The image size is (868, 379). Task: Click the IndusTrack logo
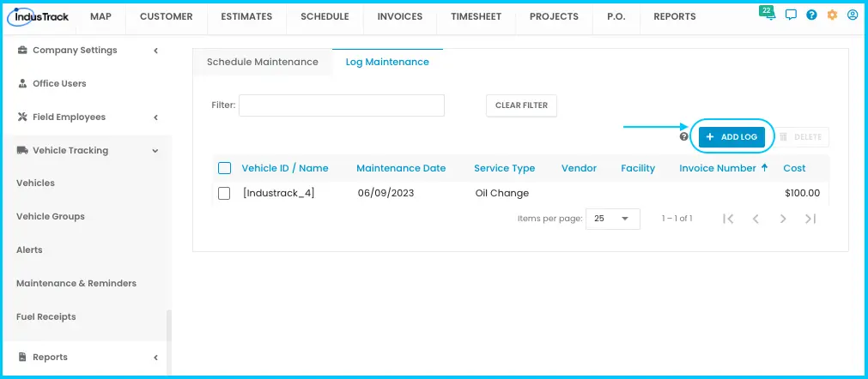click(38, 16)
